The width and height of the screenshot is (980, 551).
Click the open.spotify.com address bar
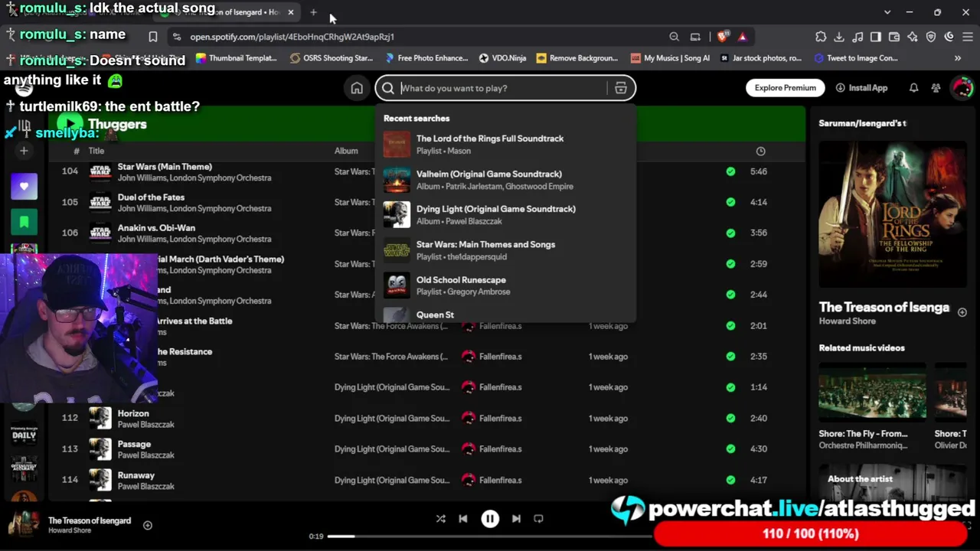click(292, 37)
